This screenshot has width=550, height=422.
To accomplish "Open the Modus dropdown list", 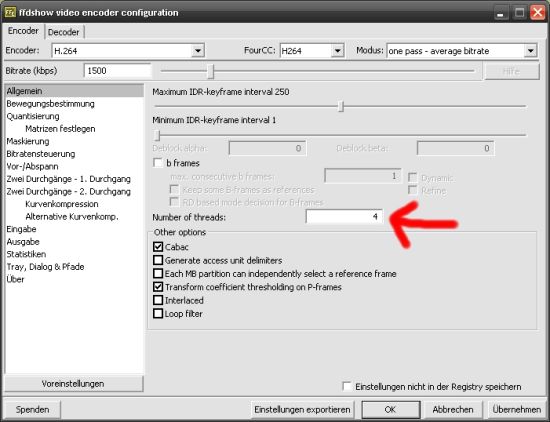I will click(x=530, y=51).
